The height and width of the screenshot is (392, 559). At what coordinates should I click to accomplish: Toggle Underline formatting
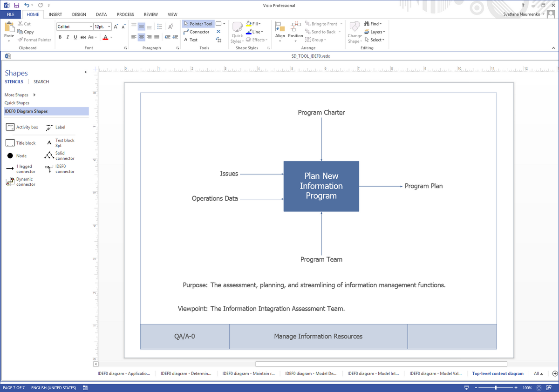point(75,37)
